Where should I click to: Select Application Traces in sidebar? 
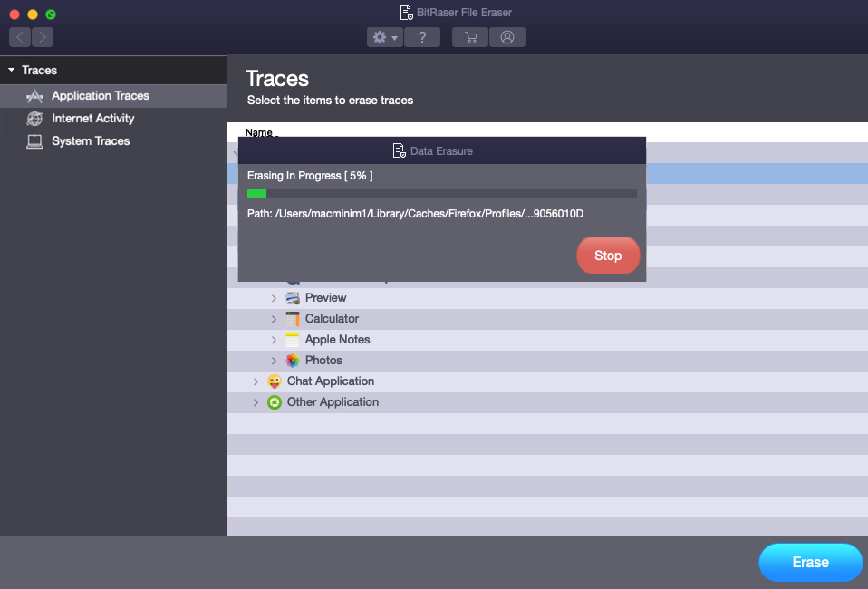click(113, 96)
